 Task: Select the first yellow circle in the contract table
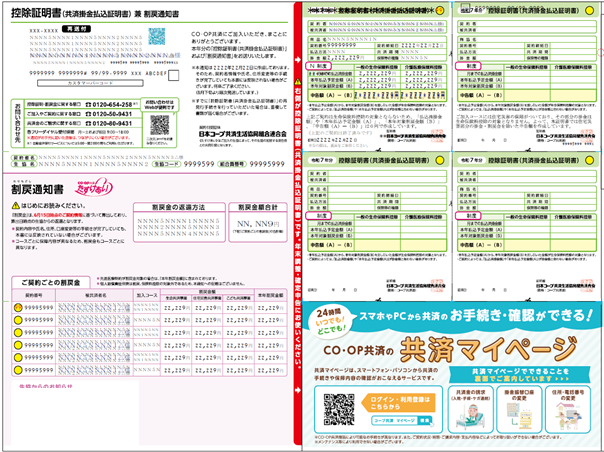[17, 307]
